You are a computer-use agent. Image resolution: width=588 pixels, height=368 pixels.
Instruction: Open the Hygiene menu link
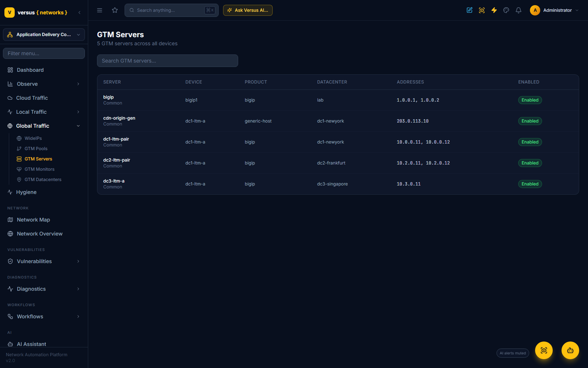26,192
